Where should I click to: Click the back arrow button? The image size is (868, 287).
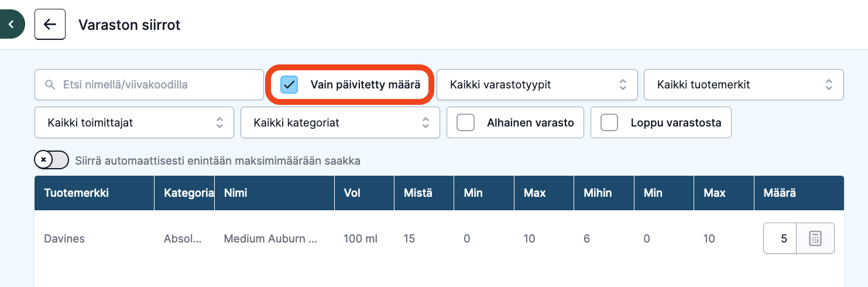[x=50, y=25]
